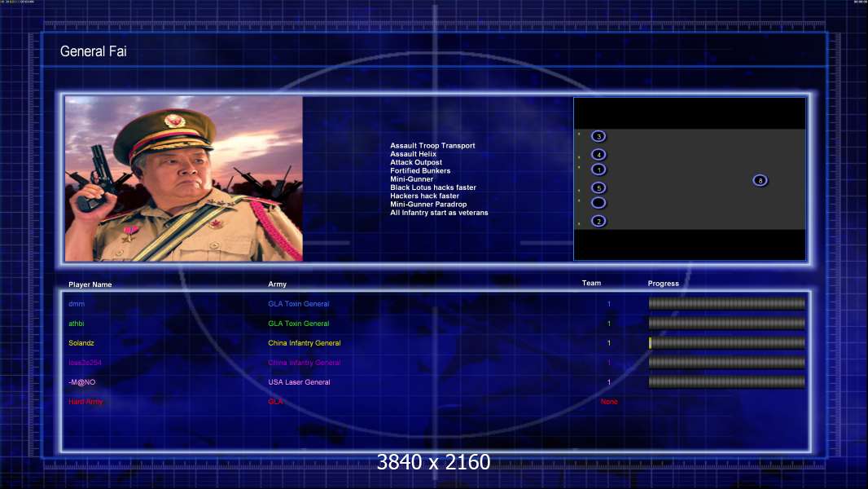
Task: Click progress bar in the fourth player row
Action: tap(727, 362)
